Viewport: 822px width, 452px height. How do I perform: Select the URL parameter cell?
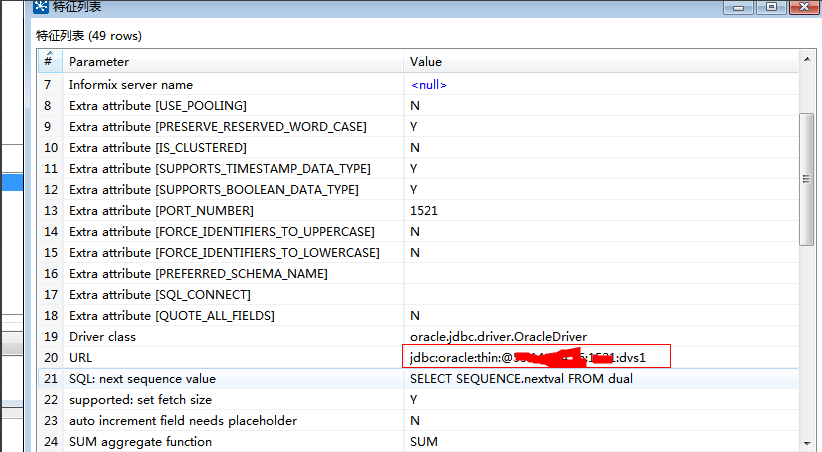[233, 357]
